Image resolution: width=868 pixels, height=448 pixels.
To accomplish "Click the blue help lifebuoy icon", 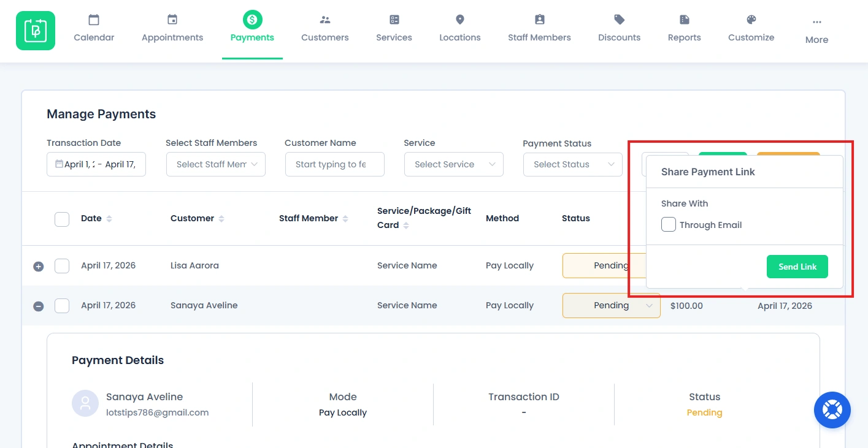I will click(832, 409).
